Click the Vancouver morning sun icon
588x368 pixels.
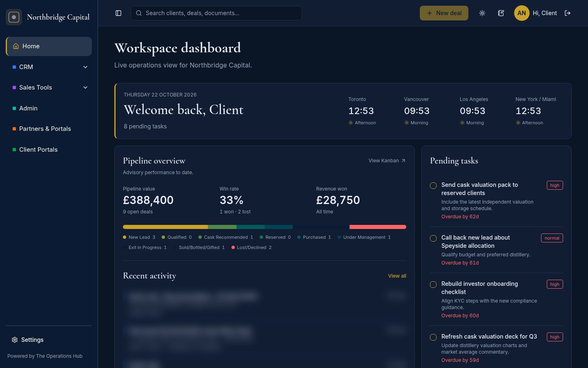point(406,123)
